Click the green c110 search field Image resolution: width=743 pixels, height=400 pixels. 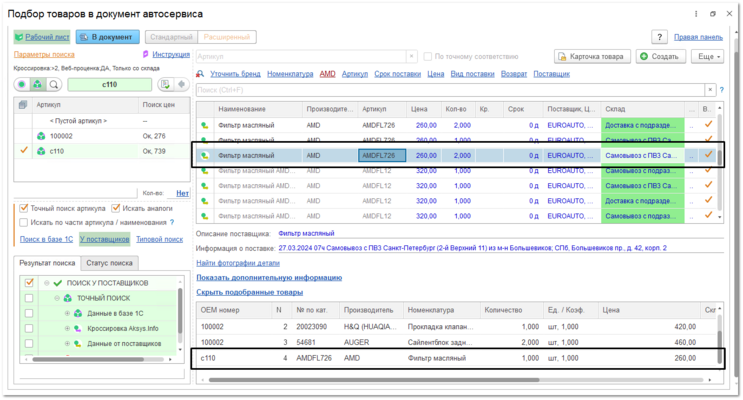(x=109, y=84)
